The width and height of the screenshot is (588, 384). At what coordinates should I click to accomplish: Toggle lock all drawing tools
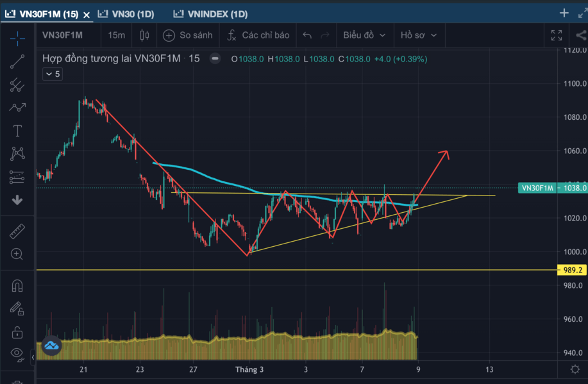(x=17, y=331)
